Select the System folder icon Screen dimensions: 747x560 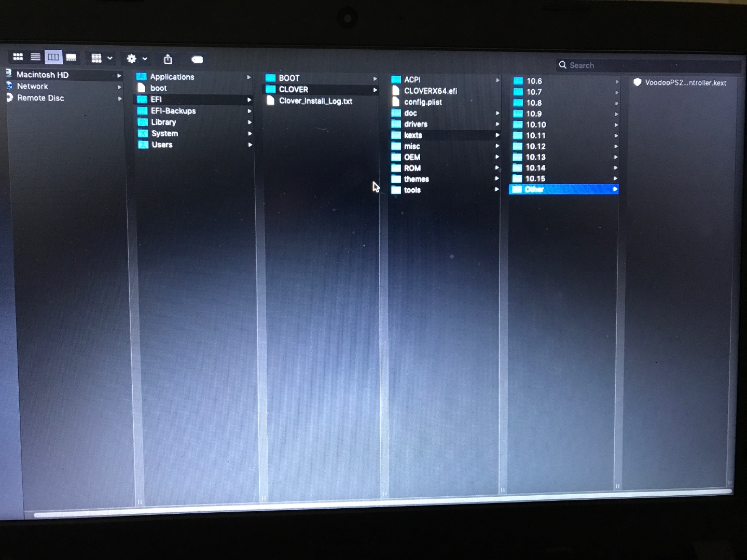pos(143,133)
